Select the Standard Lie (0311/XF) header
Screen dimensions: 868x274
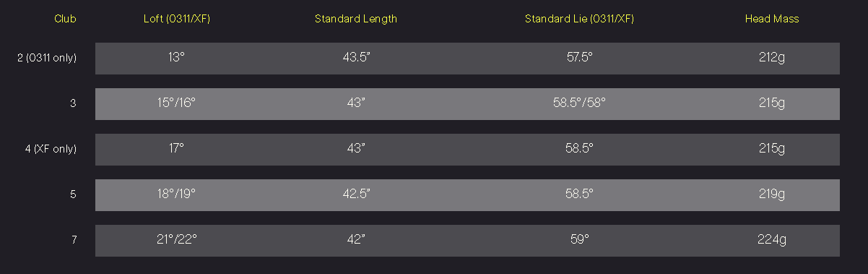pyautogui.click(x=579, y=20)
